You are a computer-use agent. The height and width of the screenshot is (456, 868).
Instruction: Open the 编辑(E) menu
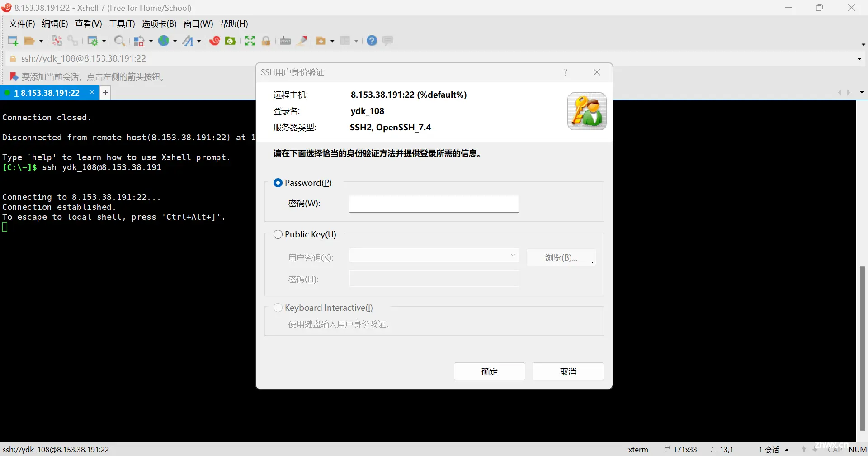[55, 24]
